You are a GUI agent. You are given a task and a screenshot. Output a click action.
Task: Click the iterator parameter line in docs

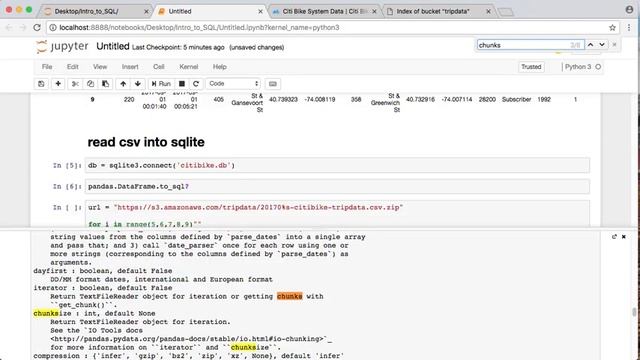point(103,288)
